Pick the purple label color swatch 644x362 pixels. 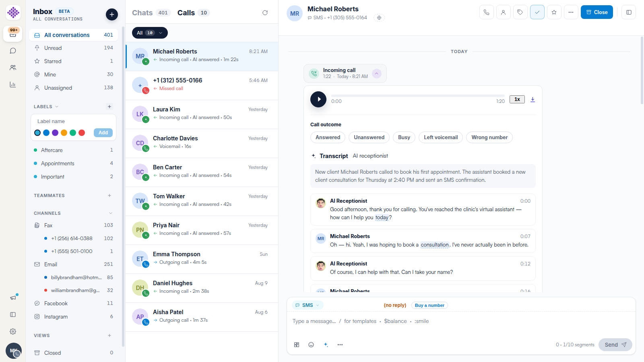[55, 133]
